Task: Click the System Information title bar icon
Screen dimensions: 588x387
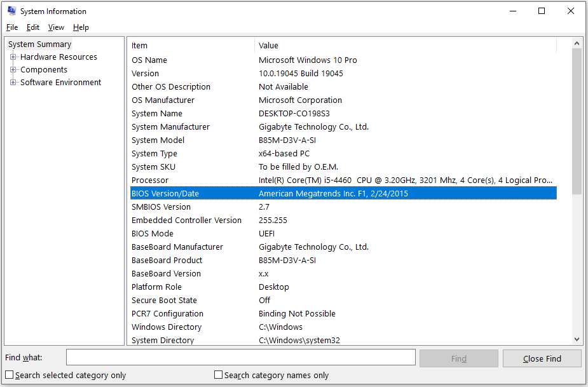Action: point(11,11)
